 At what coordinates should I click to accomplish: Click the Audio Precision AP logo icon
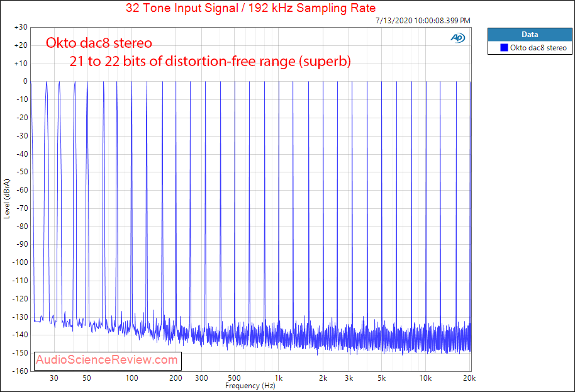tap(457, 38)
